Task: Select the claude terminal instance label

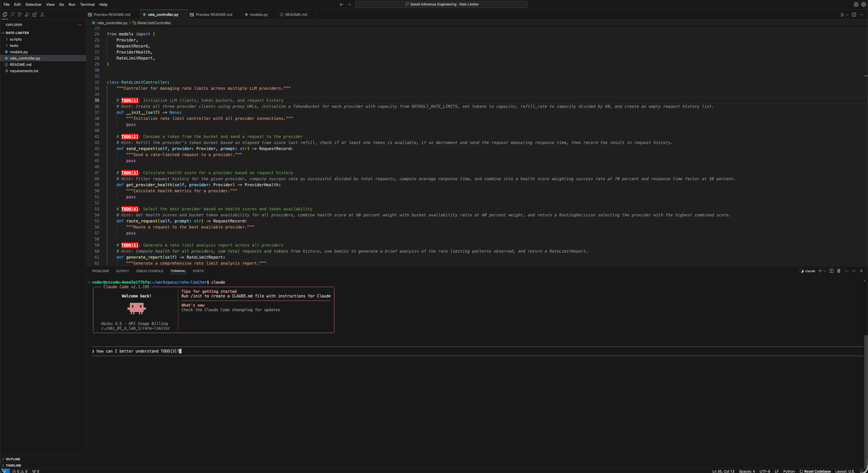Action: pyautogui.click(x=808, y=271)
